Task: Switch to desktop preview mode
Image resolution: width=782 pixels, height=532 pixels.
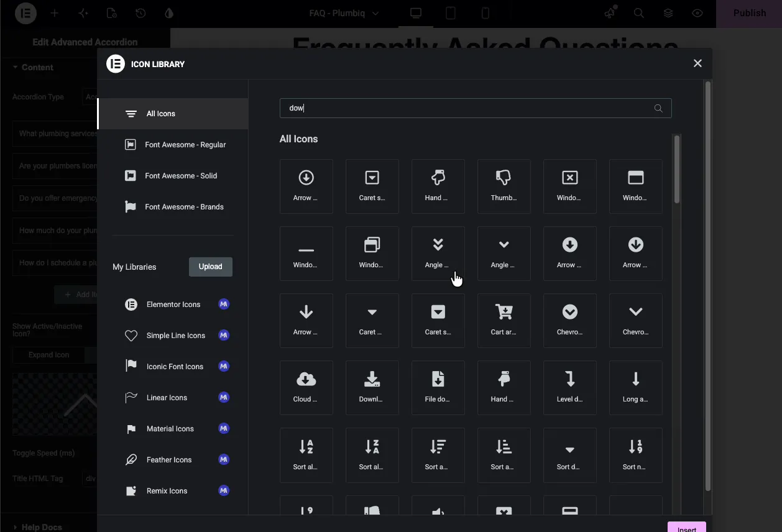Action: (416, 13)
